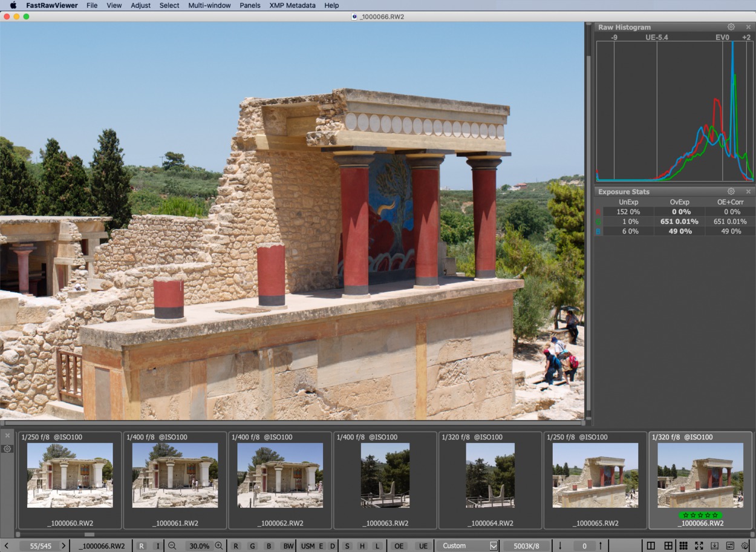756x552 pixels.
Task: Open the Adjust menu
Action: pyautogui.click(x=140, y=5)
